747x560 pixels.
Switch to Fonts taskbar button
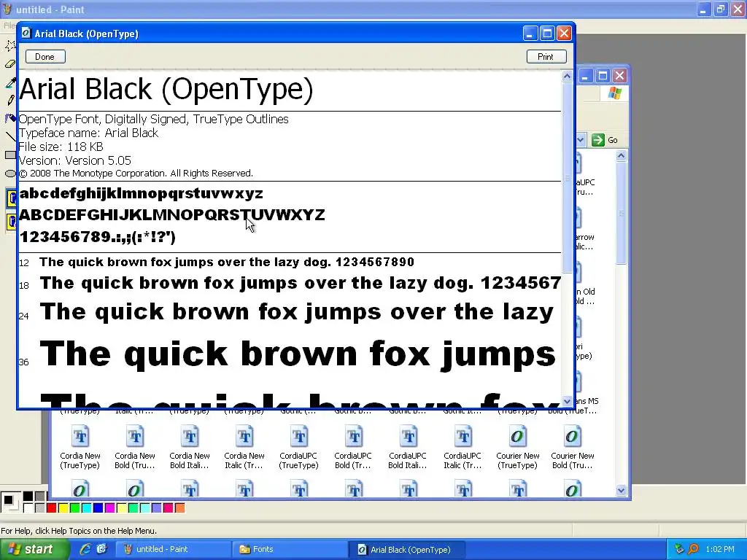(290, 549)
